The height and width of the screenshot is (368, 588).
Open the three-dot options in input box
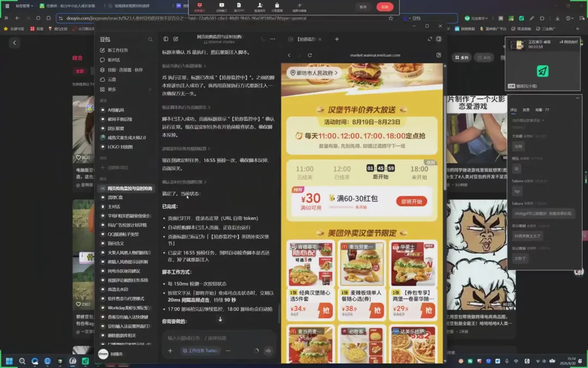tap(228, 351)
